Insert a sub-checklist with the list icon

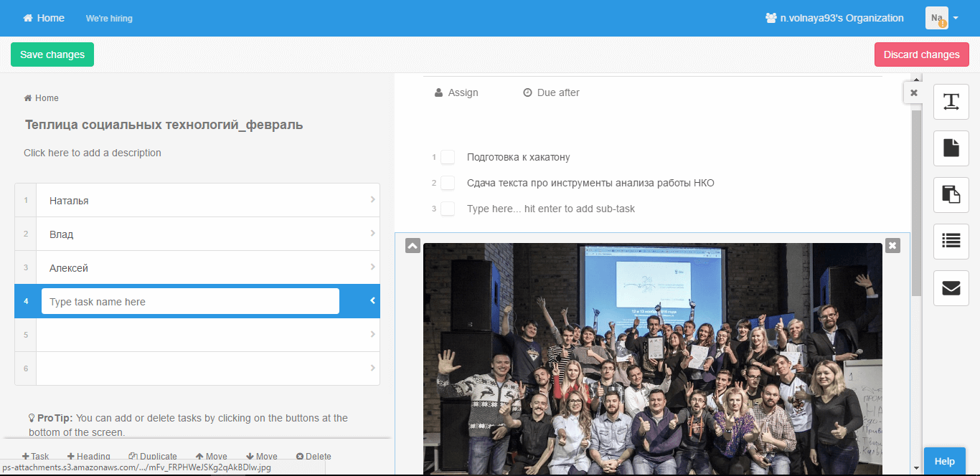(x=951, y=242)
